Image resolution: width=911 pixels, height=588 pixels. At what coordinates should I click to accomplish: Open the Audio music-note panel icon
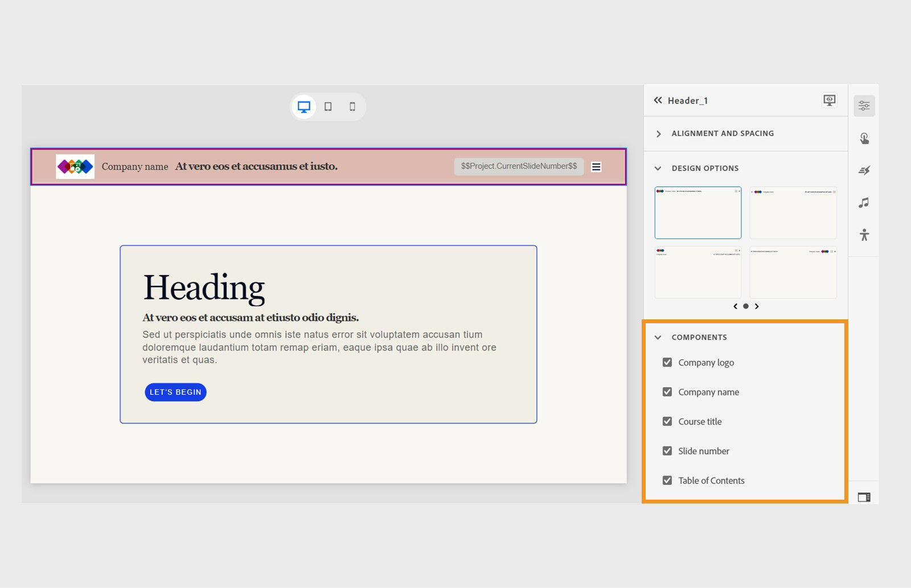(864, 203)
